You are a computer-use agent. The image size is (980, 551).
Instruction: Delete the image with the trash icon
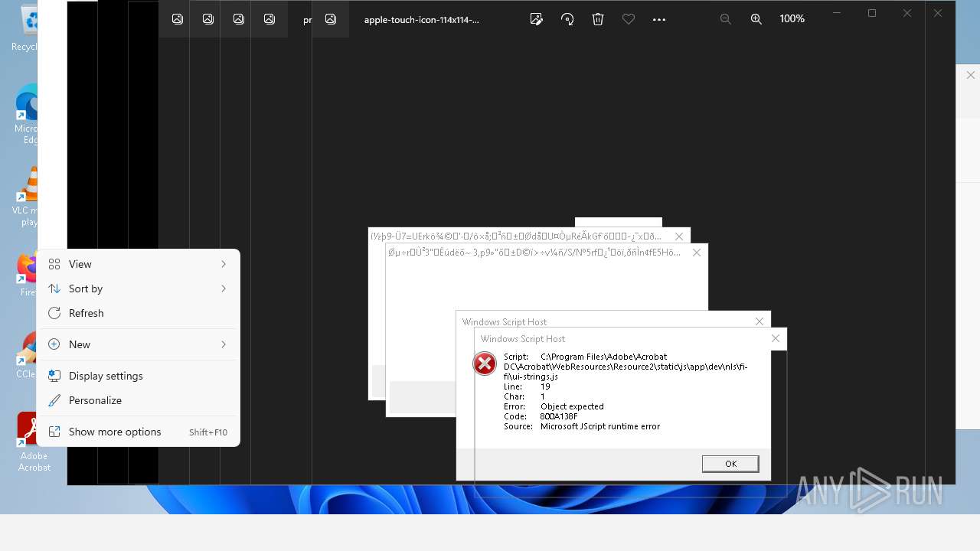(x=598, y=19)
